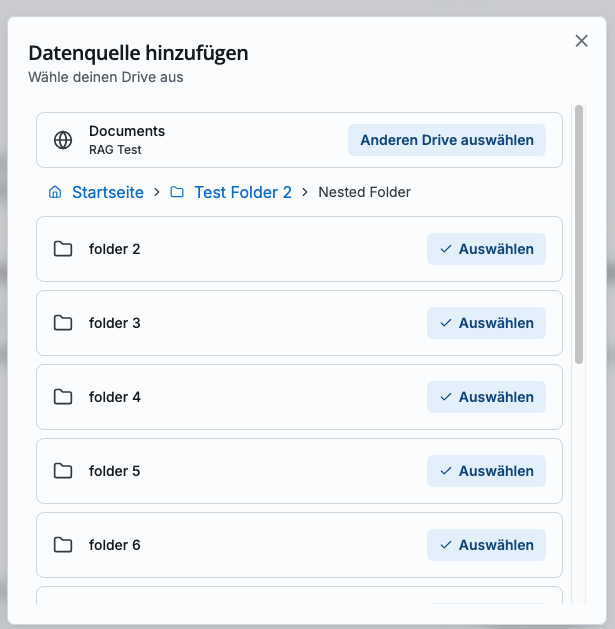The height and width of the screenshot is (629, 615).
Task: Choose folder 4 via Auswählen
Action: click(x=486, y=397)
